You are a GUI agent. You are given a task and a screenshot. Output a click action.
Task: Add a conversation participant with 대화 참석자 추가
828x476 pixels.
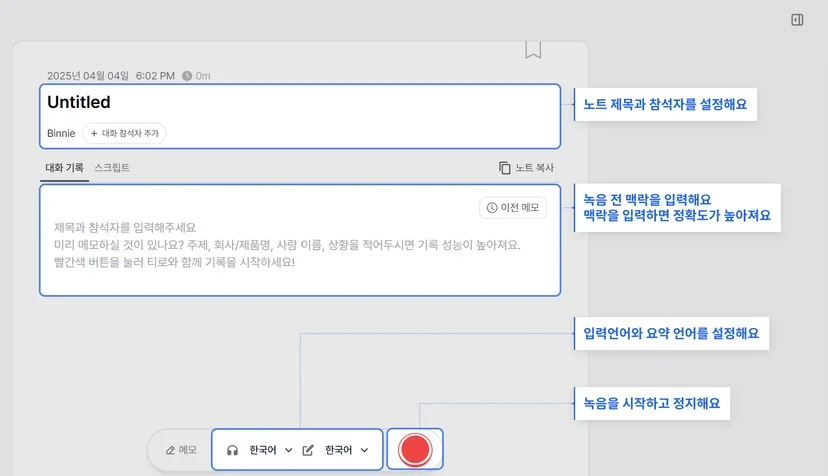point(124,133)
